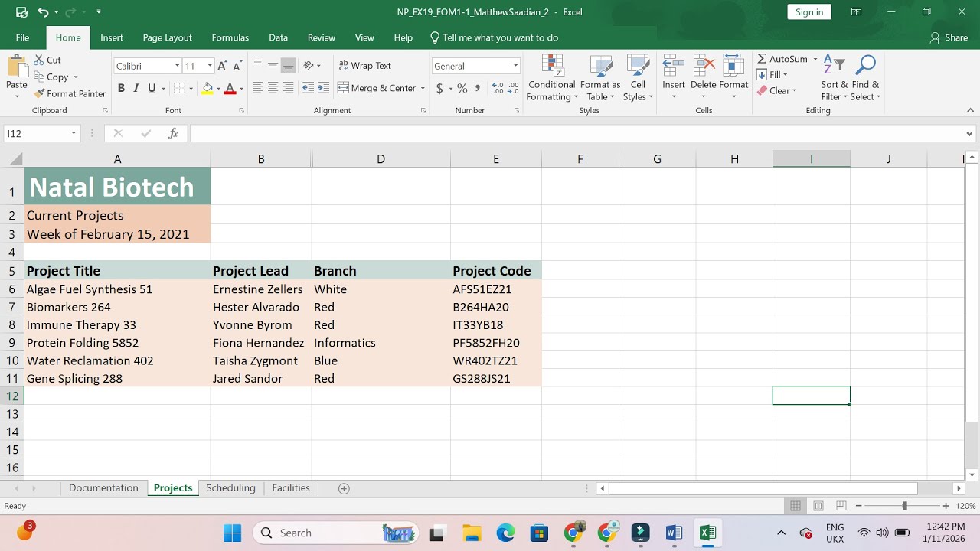This screenshot has height=551, width=980.
Task: Open Find & Select menu
Action: pos(866,78)
